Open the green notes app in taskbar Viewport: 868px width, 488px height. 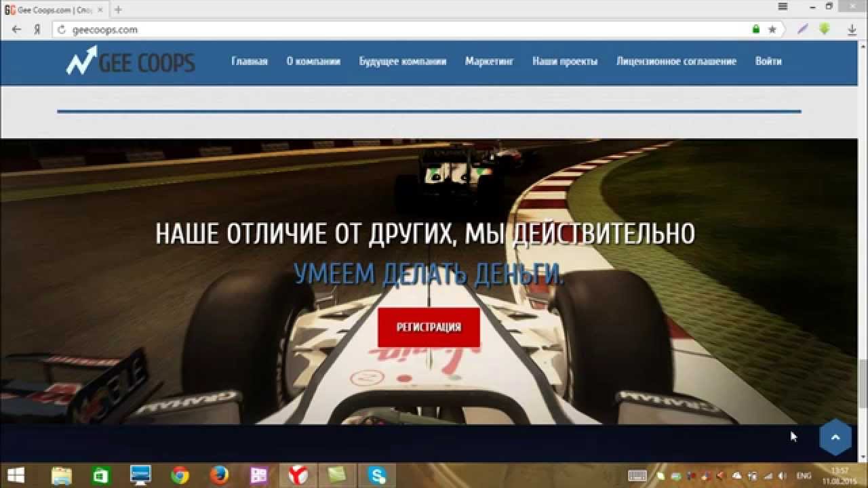338,474
